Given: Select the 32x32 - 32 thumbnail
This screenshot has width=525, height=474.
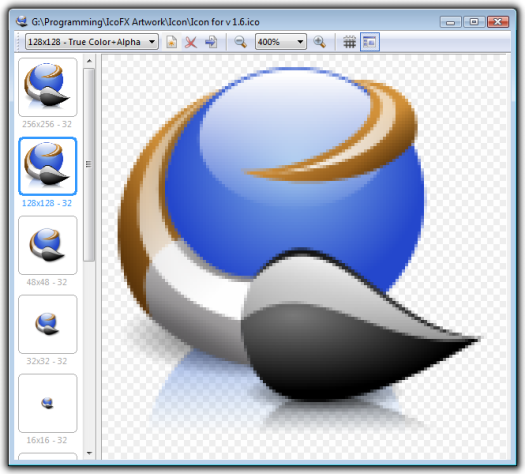Looking at the screenshot, I should click(x=48, y=324).
